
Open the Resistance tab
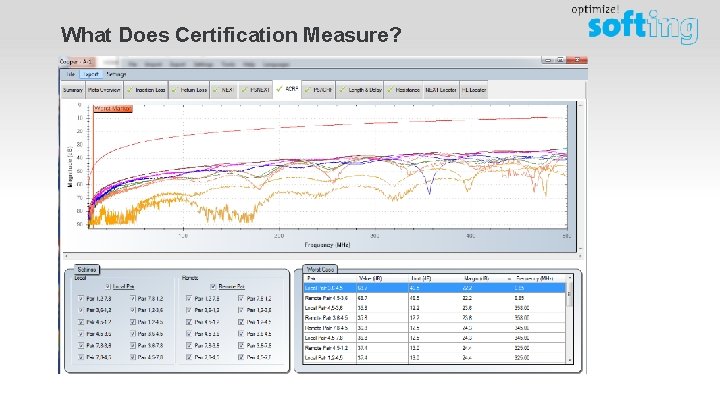[x=404, y=90]
